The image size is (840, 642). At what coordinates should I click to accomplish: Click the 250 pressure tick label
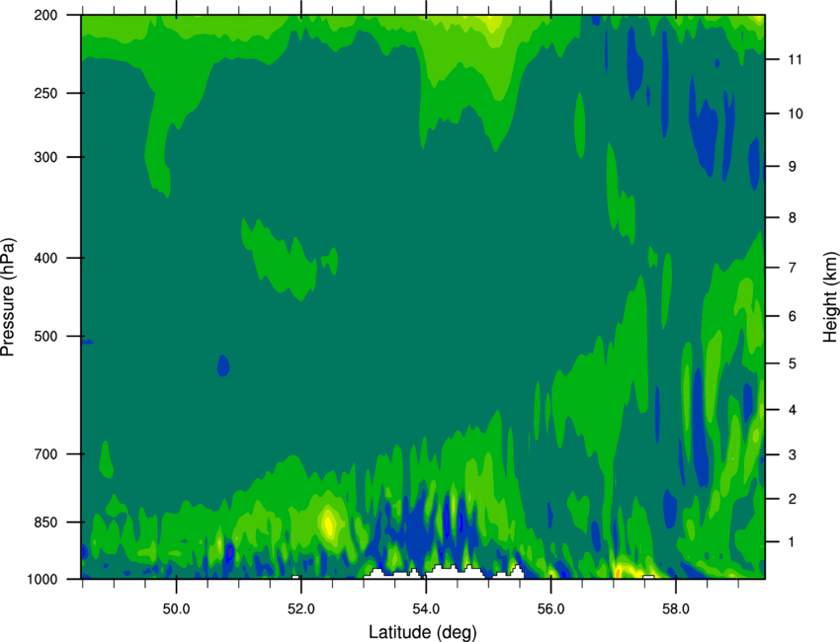coord(45,94)
